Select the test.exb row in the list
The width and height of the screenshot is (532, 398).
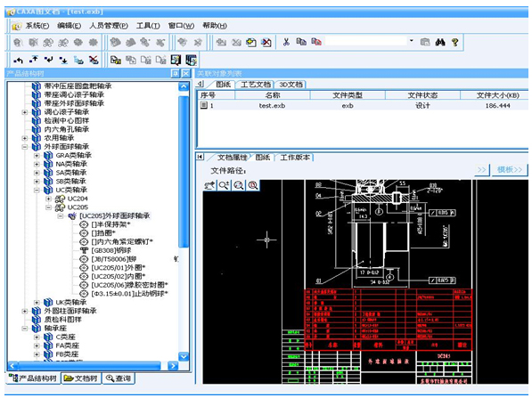pos(363,106)
